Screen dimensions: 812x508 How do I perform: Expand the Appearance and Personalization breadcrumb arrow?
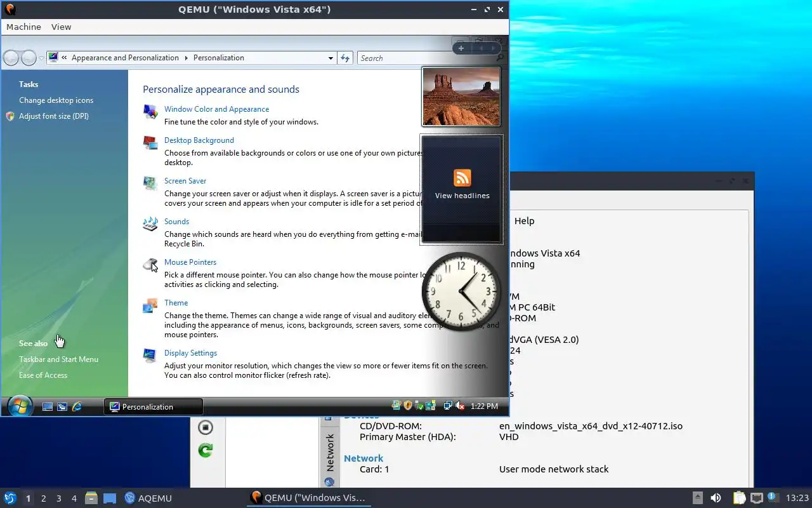pyautogui.click(x=187, y=58)
